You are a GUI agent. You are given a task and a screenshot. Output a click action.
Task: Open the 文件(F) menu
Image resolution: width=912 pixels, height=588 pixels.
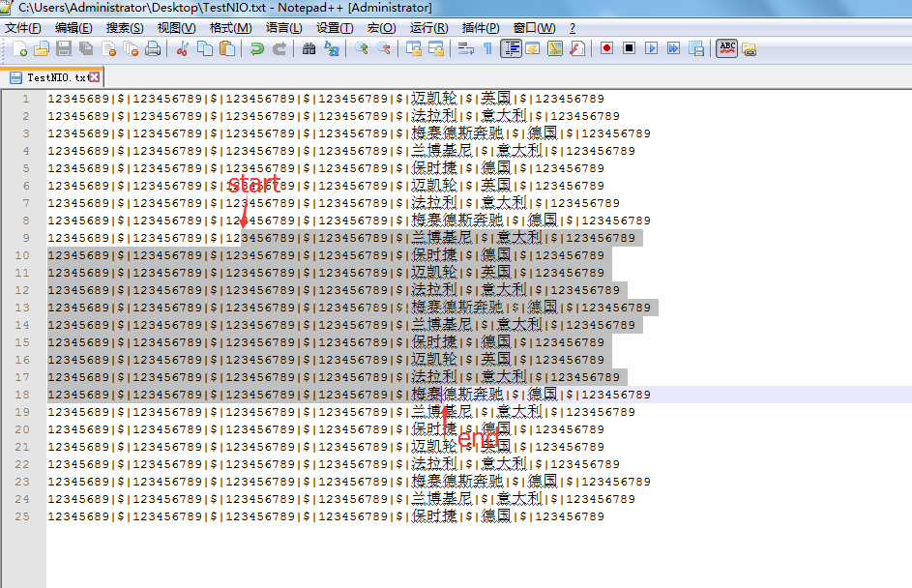[22, 28]
